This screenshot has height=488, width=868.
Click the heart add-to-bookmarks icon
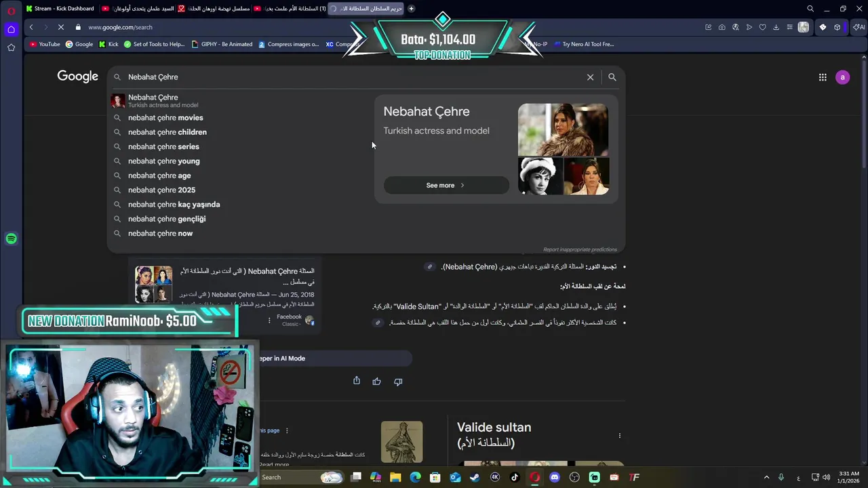762,27
